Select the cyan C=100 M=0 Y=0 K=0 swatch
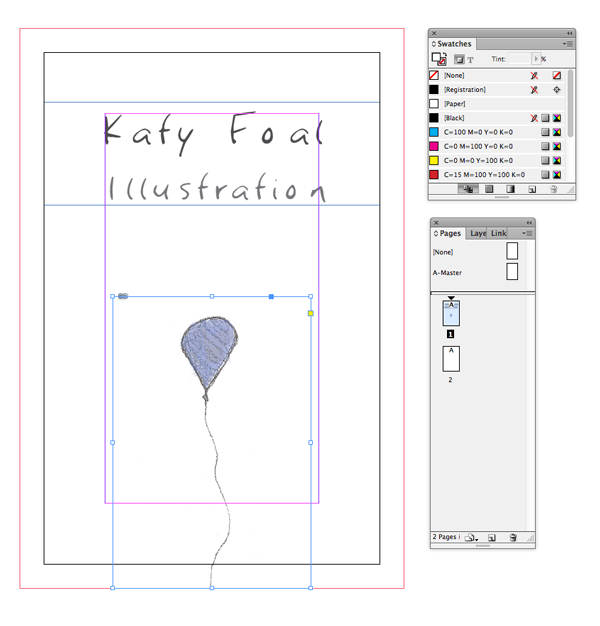 click(x=497, y=132)
